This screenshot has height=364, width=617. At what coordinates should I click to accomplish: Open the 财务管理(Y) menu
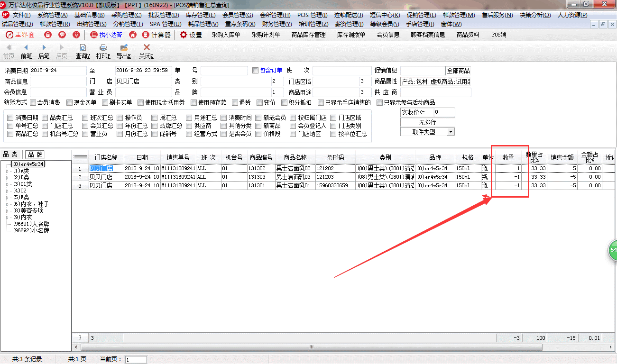276,24
